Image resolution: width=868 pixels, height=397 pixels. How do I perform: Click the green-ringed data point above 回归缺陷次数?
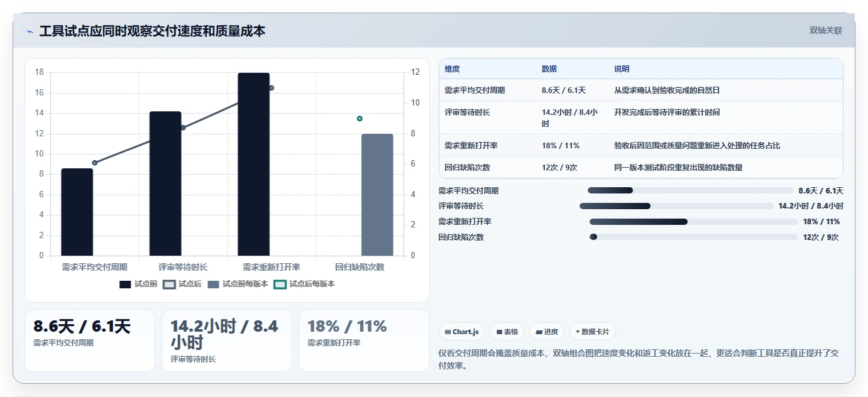pyautogui.click(x=360, y=118)
